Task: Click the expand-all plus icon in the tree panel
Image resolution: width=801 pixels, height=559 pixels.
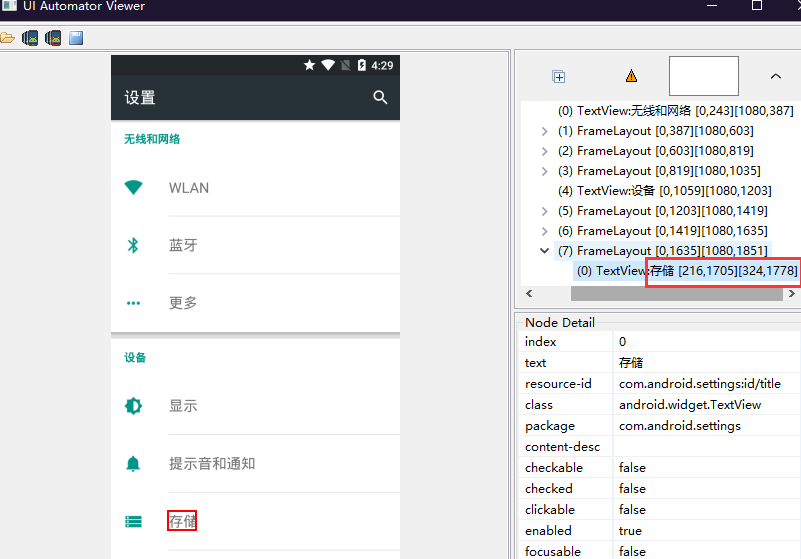Action: 559,77
